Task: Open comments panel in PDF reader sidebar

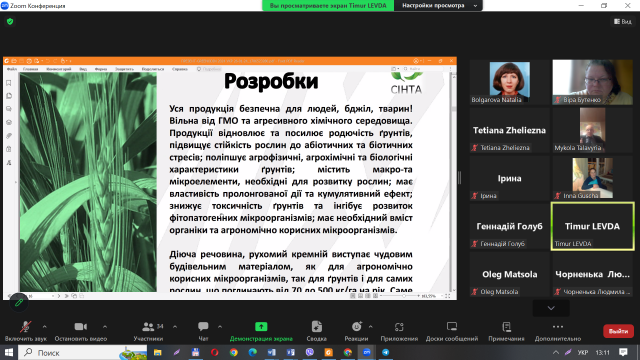Action: [9, 109]
